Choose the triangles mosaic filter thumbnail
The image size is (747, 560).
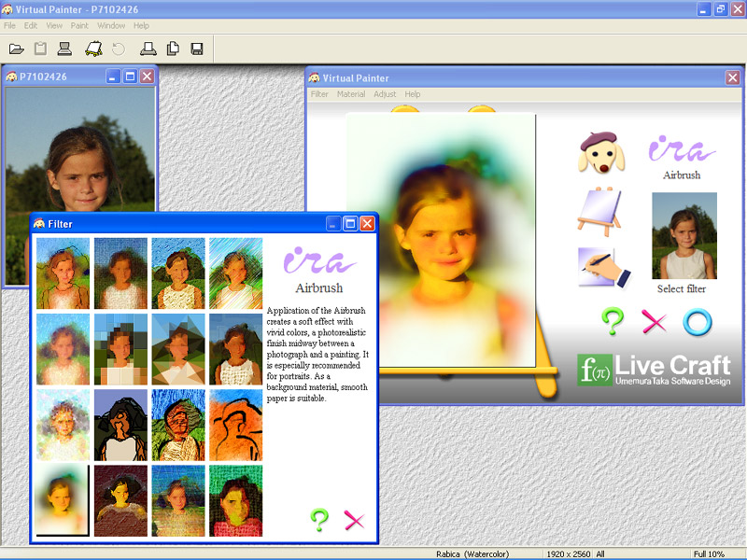tap(178, 349)
